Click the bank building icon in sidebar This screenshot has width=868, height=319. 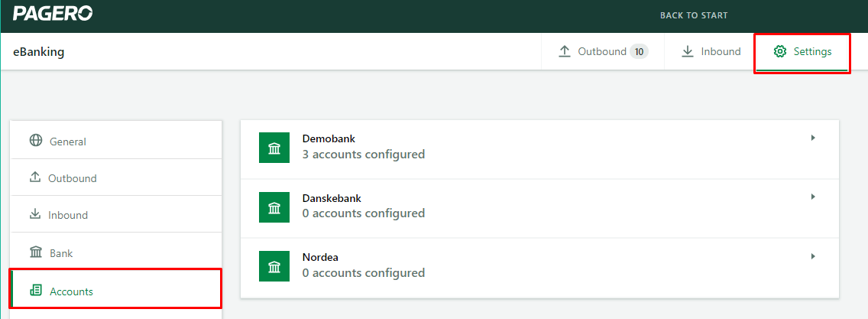[x=36, y=252]
